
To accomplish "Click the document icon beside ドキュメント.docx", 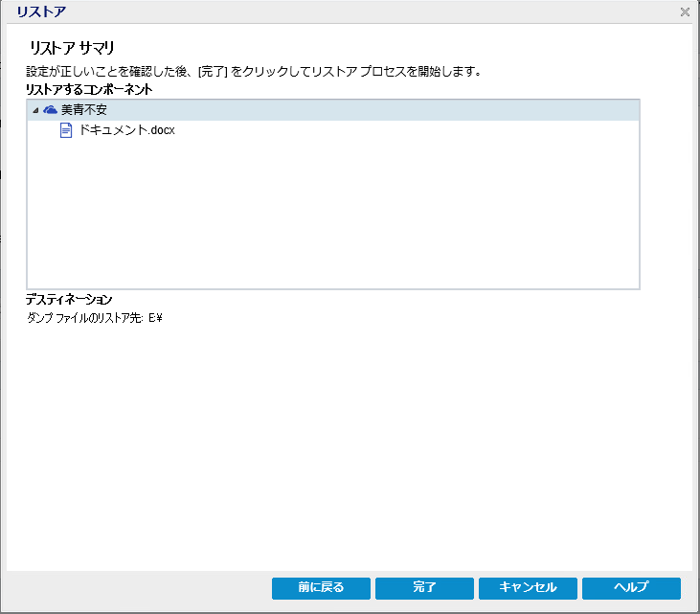I will pyautogui.click(x=66, y=130).
